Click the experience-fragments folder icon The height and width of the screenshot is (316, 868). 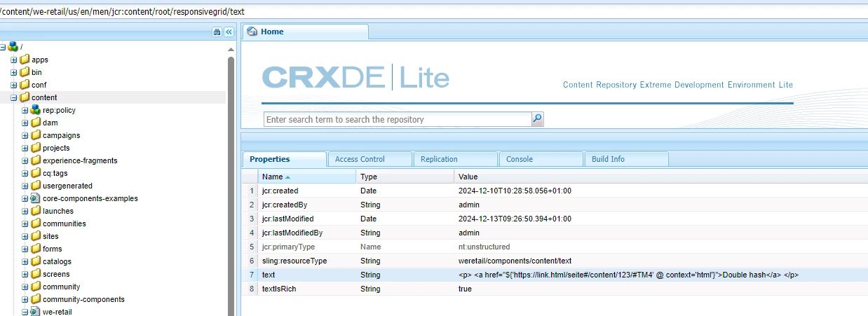click(x=36, y=160)
